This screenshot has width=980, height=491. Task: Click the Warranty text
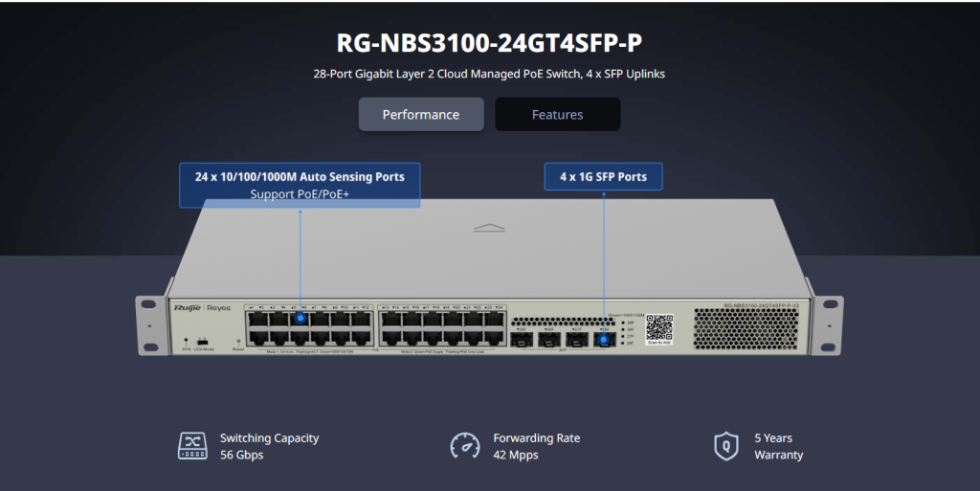coord(778,455)
